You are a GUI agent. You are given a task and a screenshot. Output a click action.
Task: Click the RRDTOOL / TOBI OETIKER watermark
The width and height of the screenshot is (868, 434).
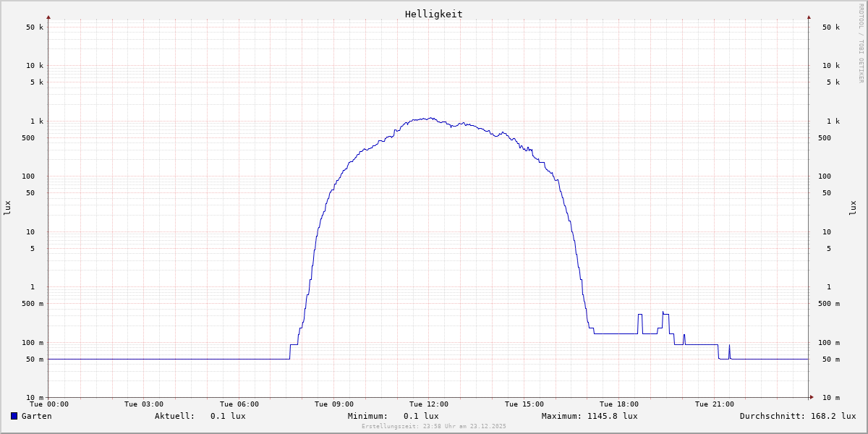[861, 43]
